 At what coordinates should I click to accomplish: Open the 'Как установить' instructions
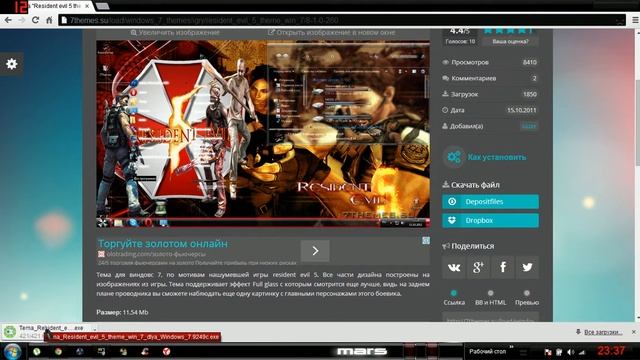pyautogui.click(x=497, y=157)
